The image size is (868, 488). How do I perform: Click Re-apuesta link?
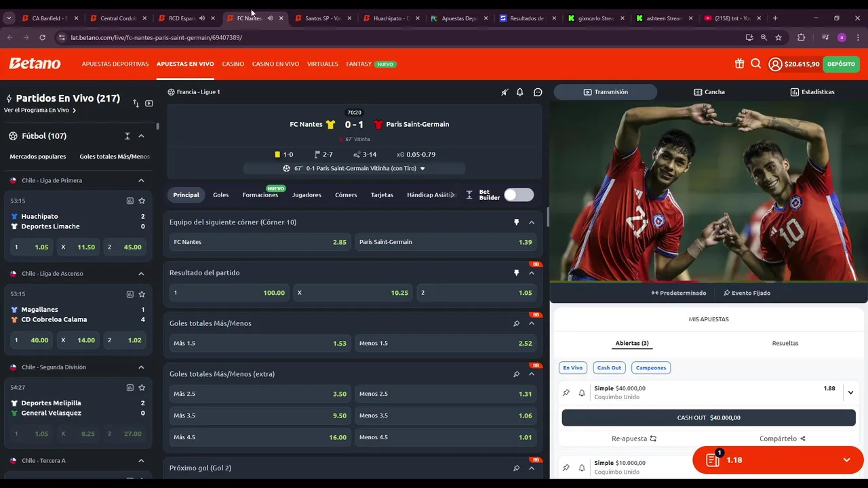point(634,439)
